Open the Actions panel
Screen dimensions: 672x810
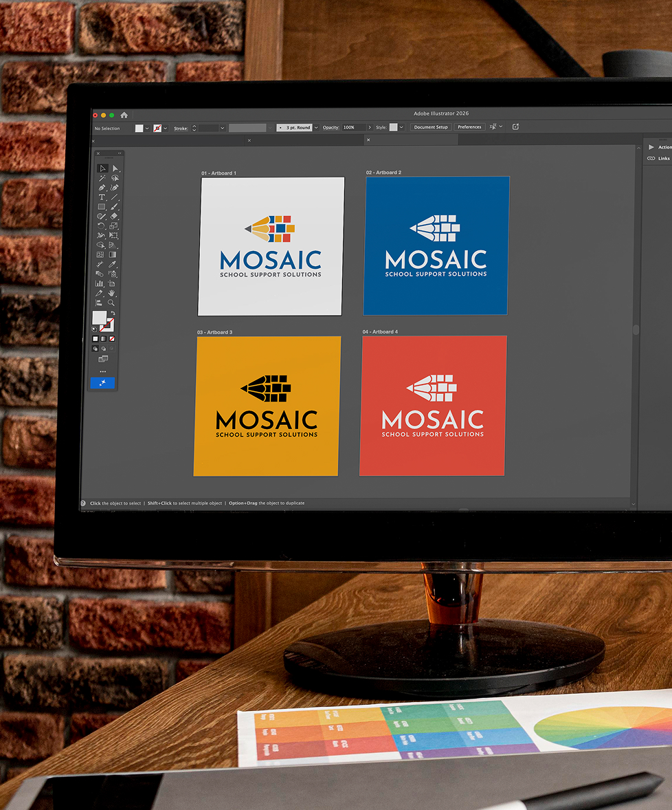click(x=658, y=146)
